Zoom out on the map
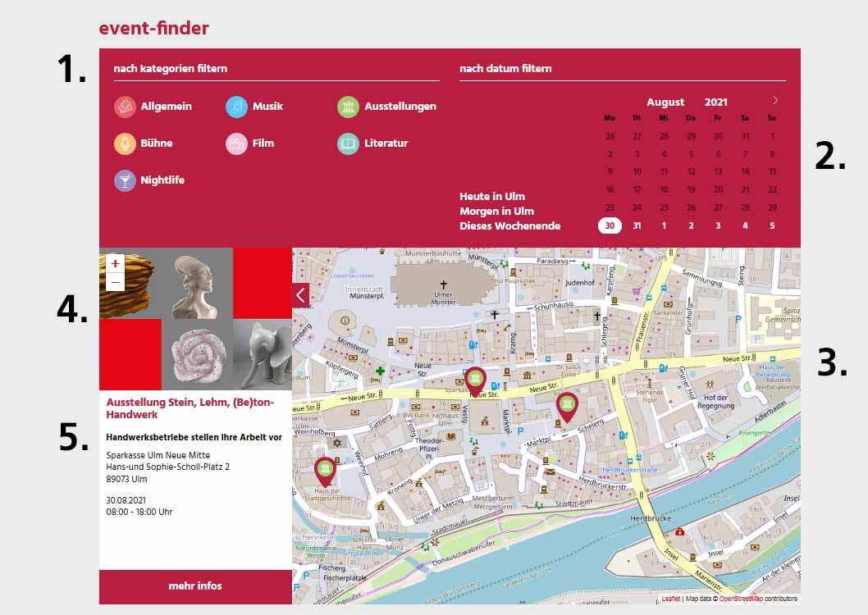Screen dimensions: 868x615 pos(115,282)
